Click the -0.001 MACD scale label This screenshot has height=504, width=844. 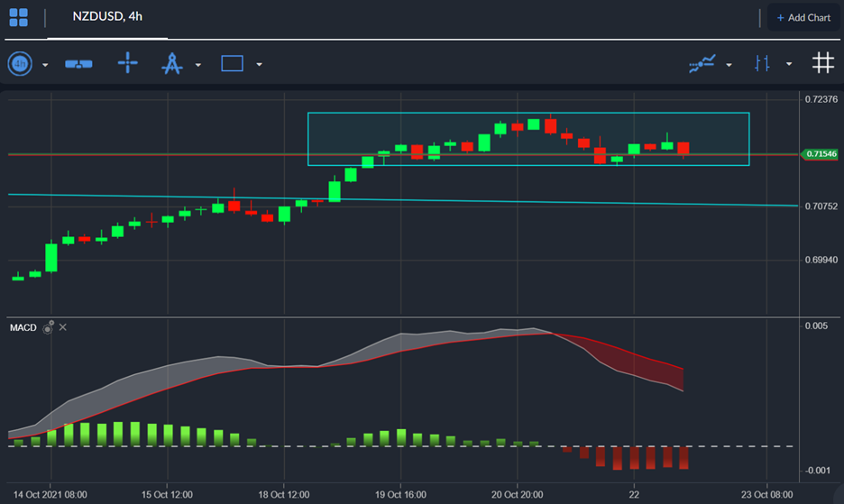point(817,471)
